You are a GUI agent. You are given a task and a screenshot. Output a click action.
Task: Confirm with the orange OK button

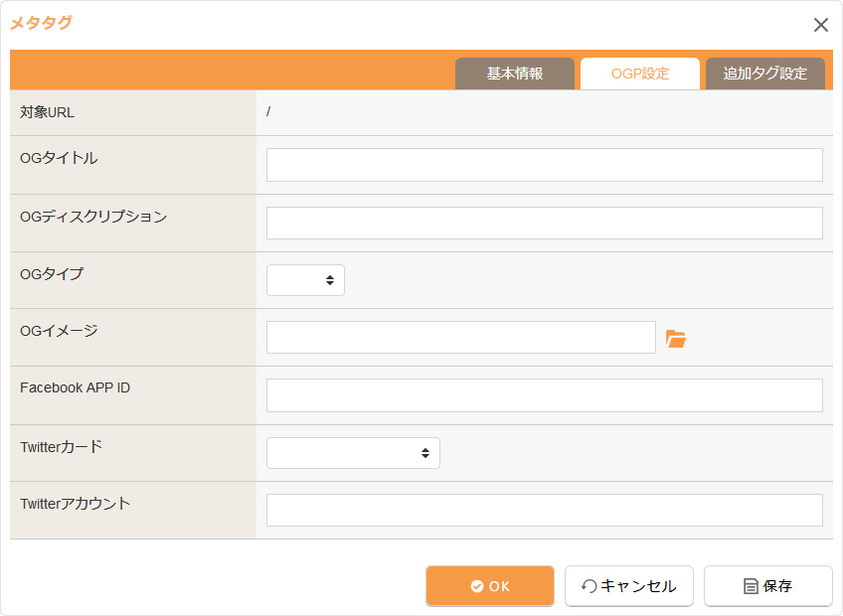click(490, 586)
